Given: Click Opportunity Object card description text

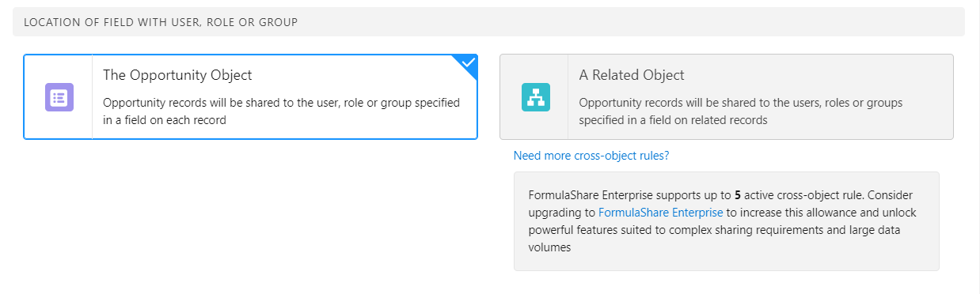Looking at the screenshot, I should click(282, 111).
